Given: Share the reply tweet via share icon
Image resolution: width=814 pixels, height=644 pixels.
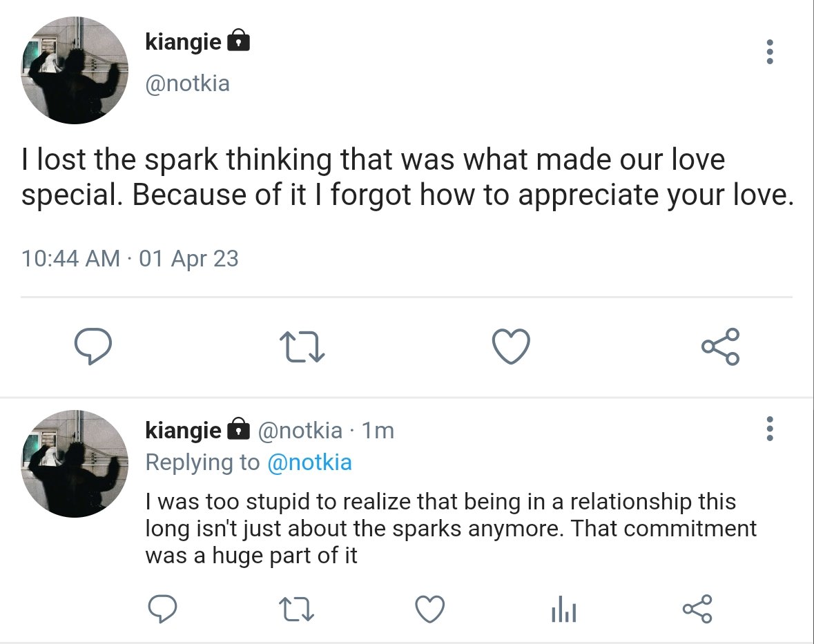Looking at the screenshot, I should click(x=697, y=609).
